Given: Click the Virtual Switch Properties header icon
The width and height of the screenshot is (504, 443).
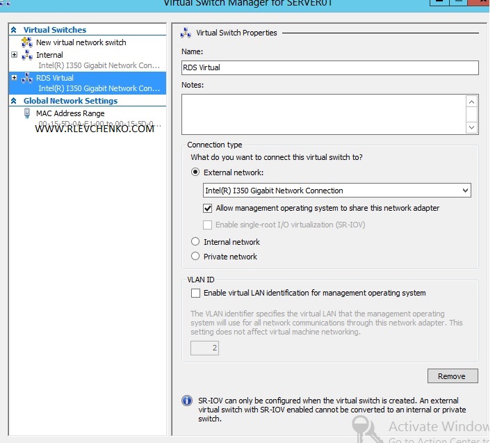Looking at the screenshot, I should [186, 33].
